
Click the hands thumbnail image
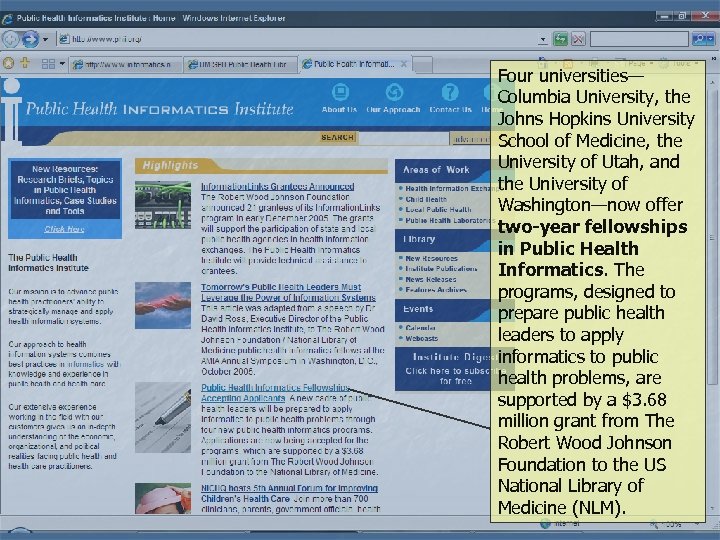point(163,305)
